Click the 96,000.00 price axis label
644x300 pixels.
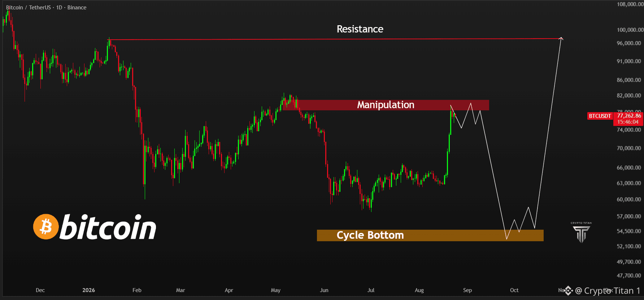pos(629,43)
